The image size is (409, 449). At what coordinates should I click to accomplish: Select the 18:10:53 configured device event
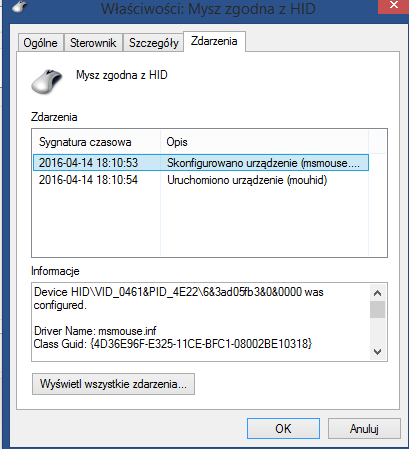tap(201, 163)
